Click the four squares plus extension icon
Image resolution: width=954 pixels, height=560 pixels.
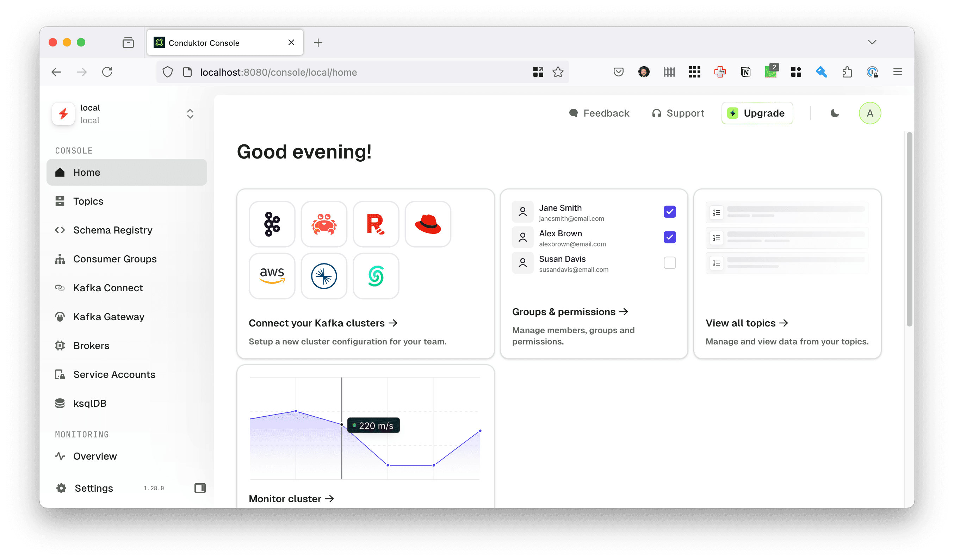pos(796,72)
